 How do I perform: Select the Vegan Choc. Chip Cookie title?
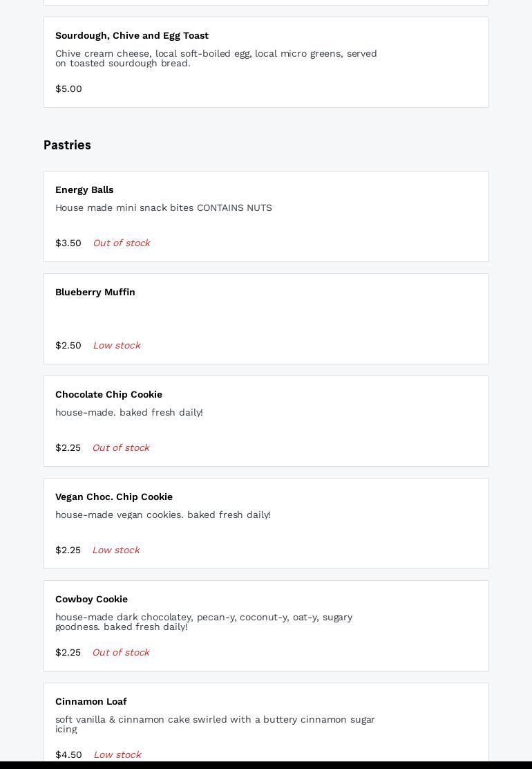pos(114,497)
